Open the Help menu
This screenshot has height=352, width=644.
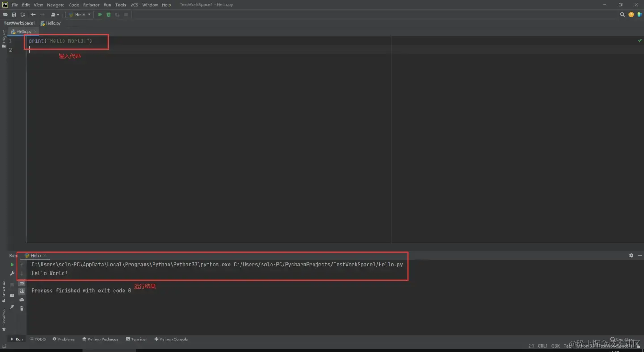(x=166, y=5)
